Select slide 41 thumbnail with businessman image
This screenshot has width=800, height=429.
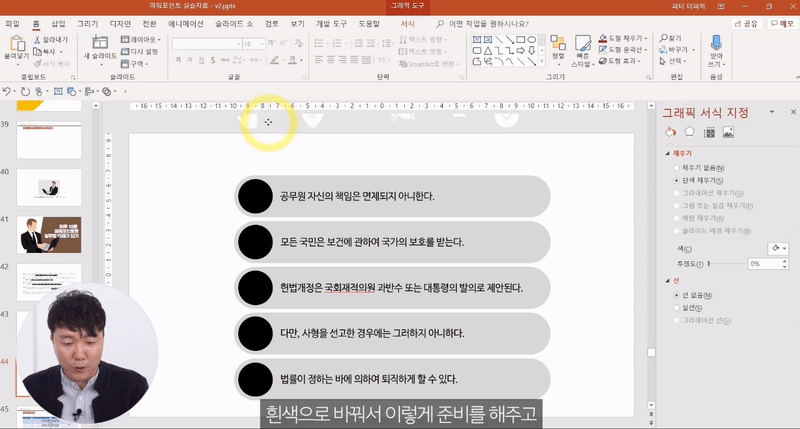tap(49, 235)
